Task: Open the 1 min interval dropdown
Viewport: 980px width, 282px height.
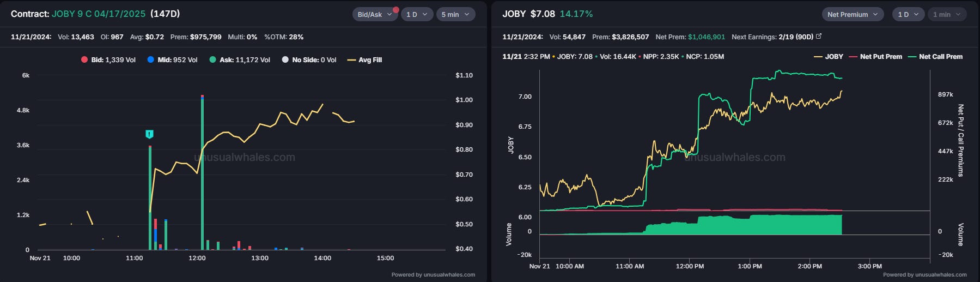Action: [x=947, y=15]
